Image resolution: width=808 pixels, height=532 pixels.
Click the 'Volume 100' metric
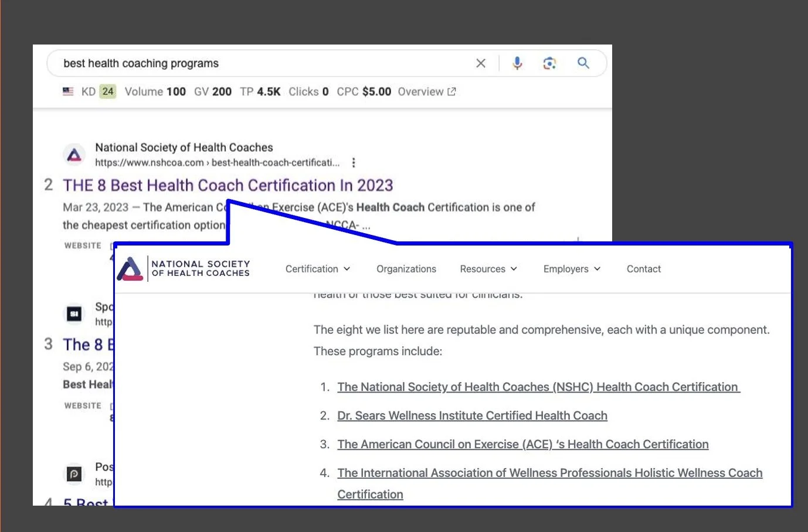155,91
